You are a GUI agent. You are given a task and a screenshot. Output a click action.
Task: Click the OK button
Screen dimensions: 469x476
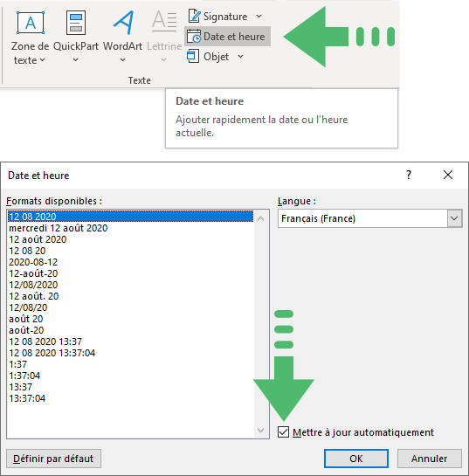point(356,459)
